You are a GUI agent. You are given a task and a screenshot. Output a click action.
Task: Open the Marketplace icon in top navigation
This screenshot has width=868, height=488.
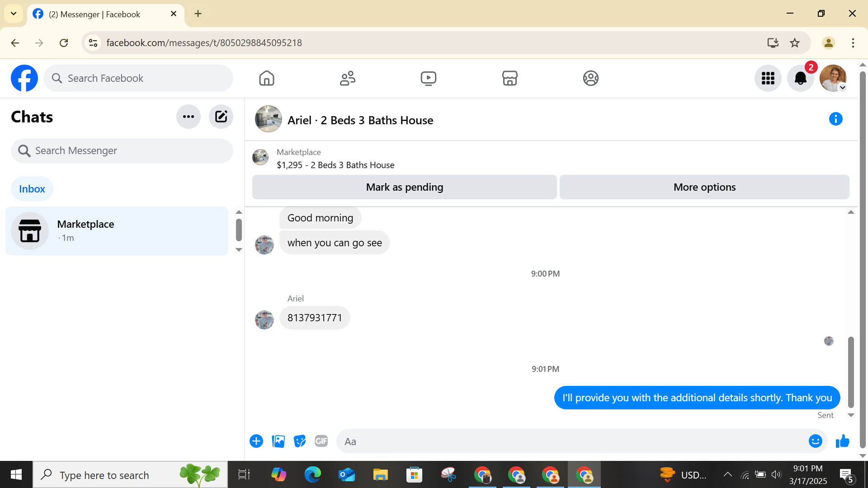coord(509,78)
